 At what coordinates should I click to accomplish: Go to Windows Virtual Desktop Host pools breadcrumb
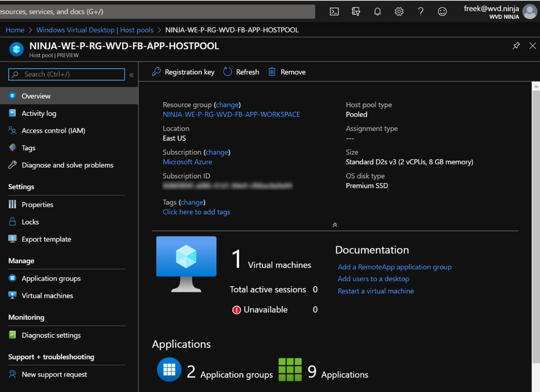click(x=95, y=30)
